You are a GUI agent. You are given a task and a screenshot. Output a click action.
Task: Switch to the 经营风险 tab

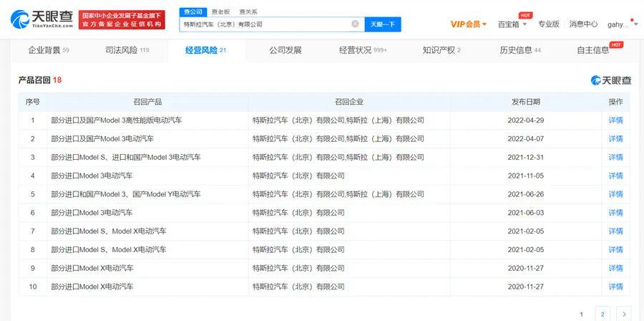coord(206,51)
